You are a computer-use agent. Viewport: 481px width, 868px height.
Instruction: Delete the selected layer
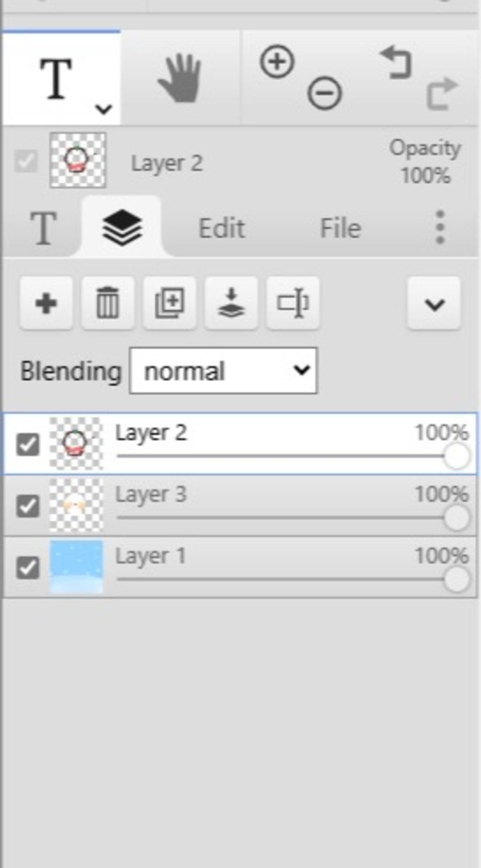coord(108,303)
